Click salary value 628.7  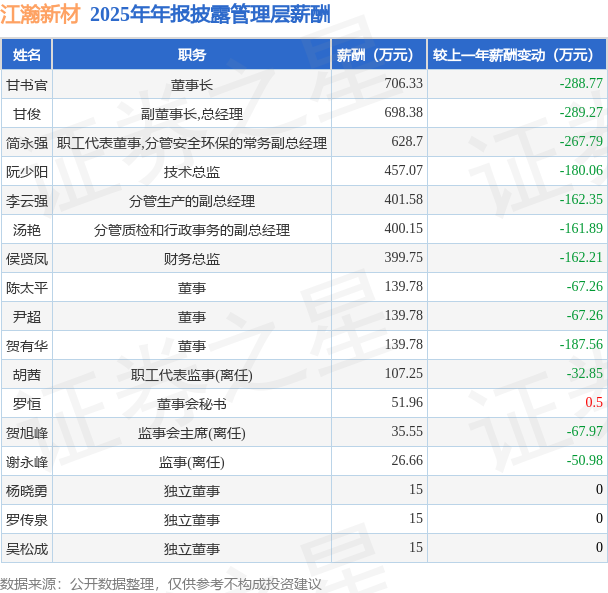(x=407, y=141)
